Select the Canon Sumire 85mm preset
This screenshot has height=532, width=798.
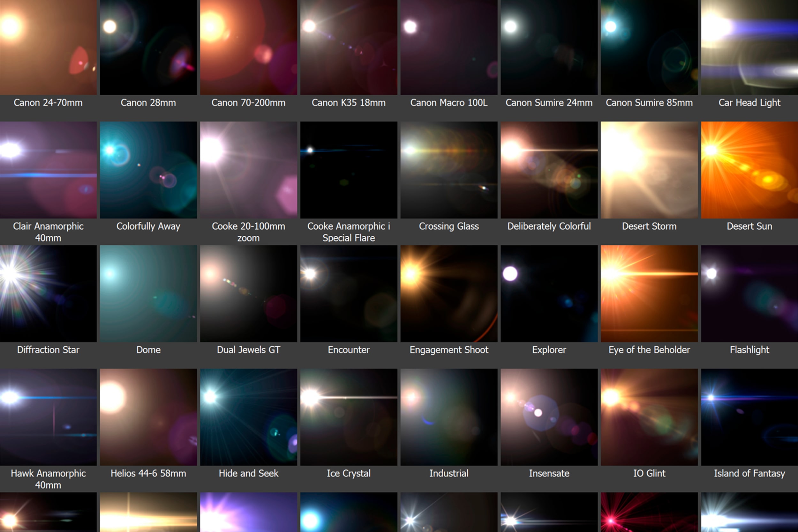pyautogui.click(x=649, y=47)
